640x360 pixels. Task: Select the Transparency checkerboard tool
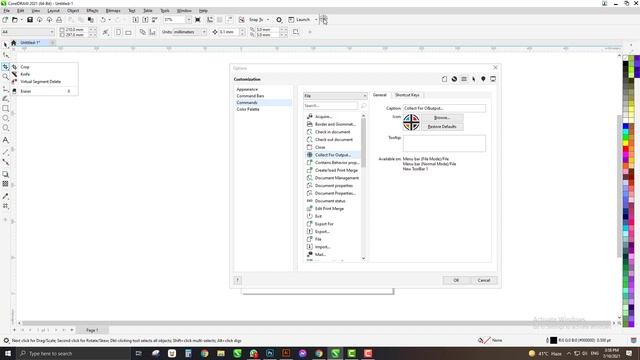6,184
